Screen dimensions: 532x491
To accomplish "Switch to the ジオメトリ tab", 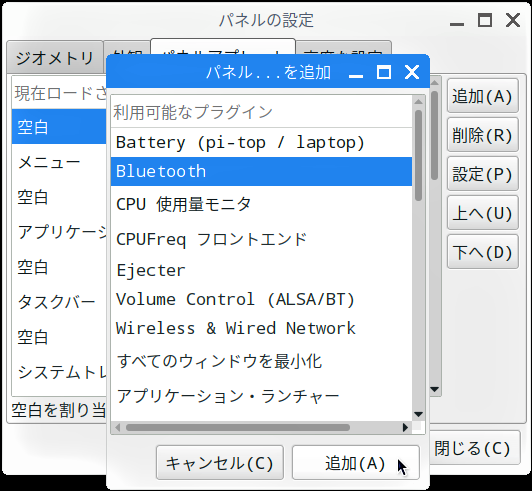I will [55, 57].
